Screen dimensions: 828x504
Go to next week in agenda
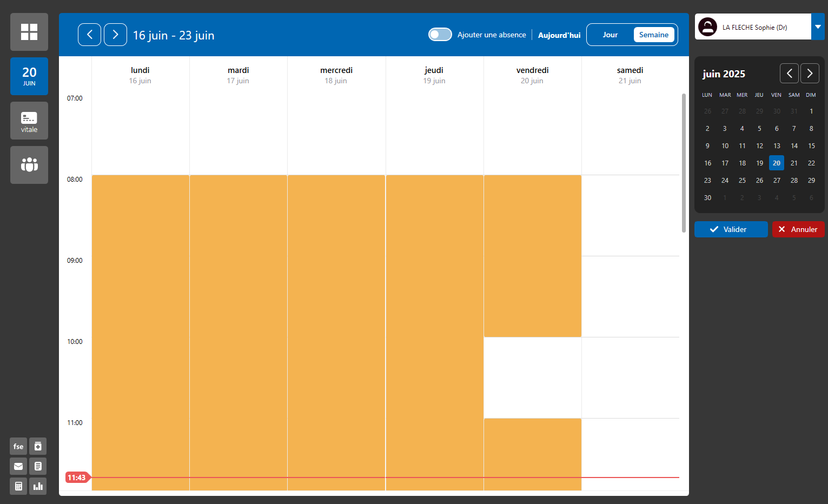click(x=115, y=35)
